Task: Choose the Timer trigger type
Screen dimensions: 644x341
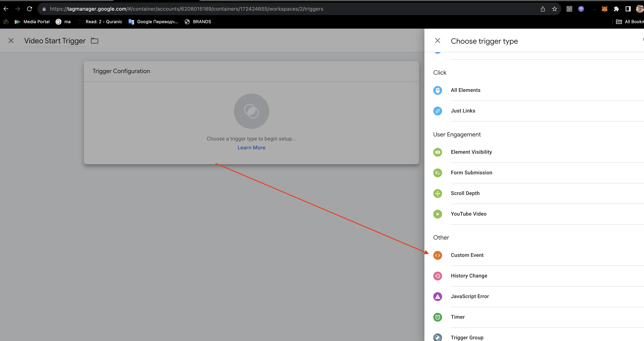Action: click(x=538, y=317)
